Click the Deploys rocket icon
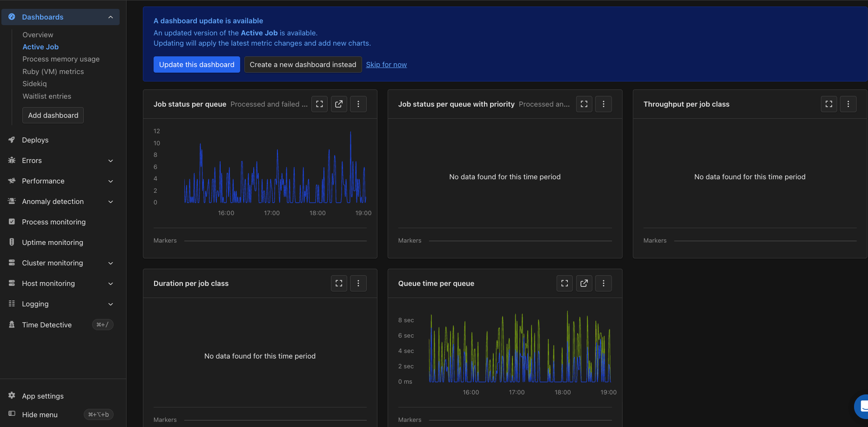Viewport: 868px width, 427px height. coord(12,140)
